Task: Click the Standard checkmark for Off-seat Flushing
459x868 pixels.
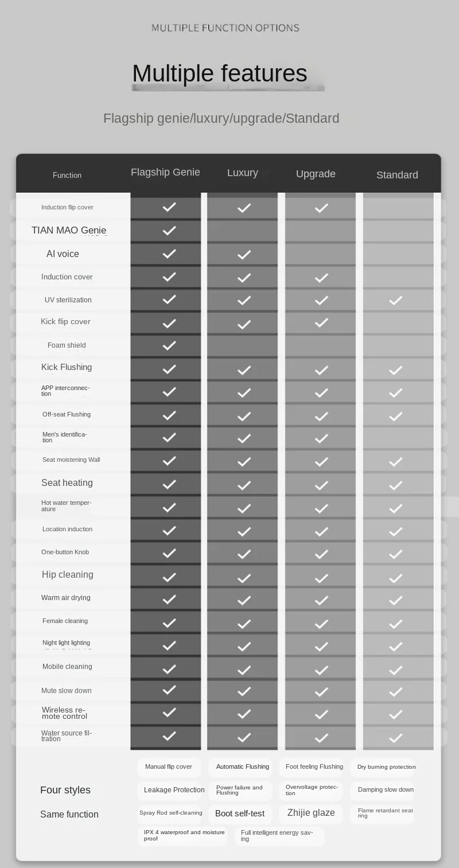Action: point(395,416)
